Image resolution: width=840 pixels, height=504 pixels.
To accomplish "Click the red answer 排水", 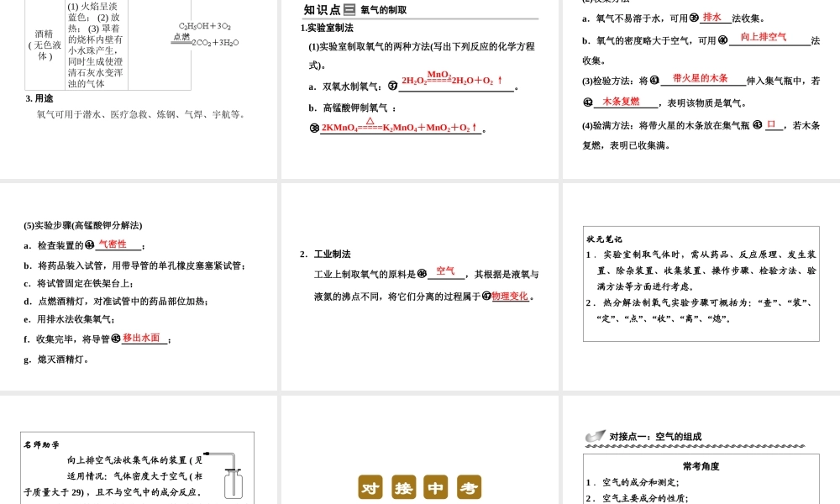I will [712, 17].
